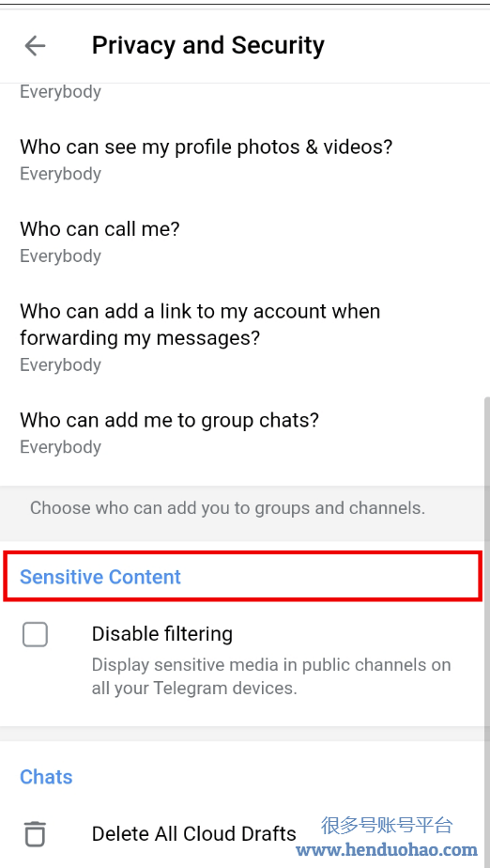The width and height of the screenshot is (490, 868).
Task: Click 'Everybody' under profile photos & videos setting
Action: [x=60, y=174]
